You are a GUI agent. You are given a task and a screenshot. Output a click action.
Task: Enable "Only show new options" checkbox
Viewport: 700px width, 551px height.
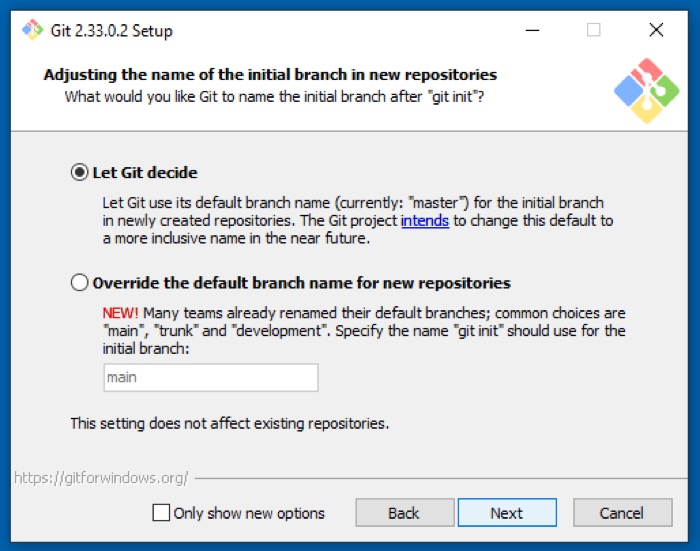click(x=161, y=513)
